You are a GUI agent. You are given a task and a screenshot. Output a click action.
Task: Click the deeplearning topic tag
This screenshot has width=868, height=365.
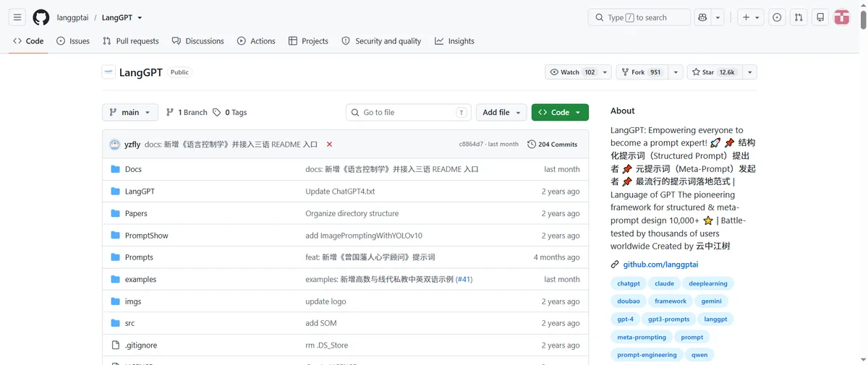coord(708,283)
